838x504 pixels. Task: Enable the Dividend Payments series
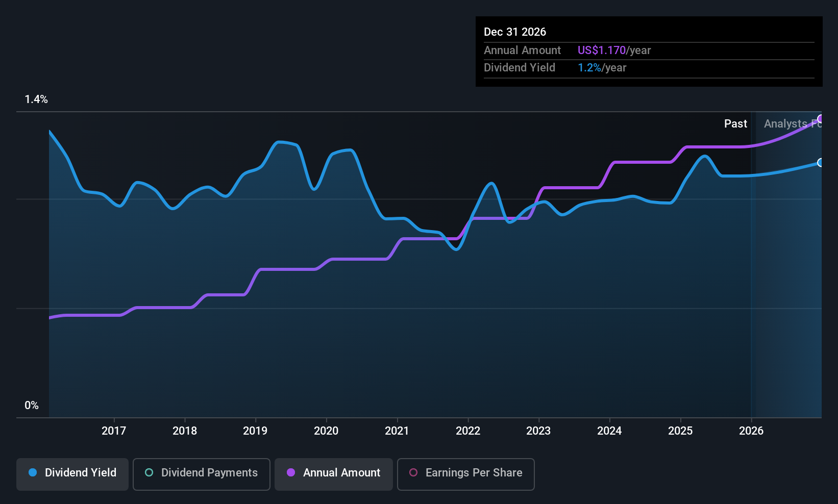point(202,474)
